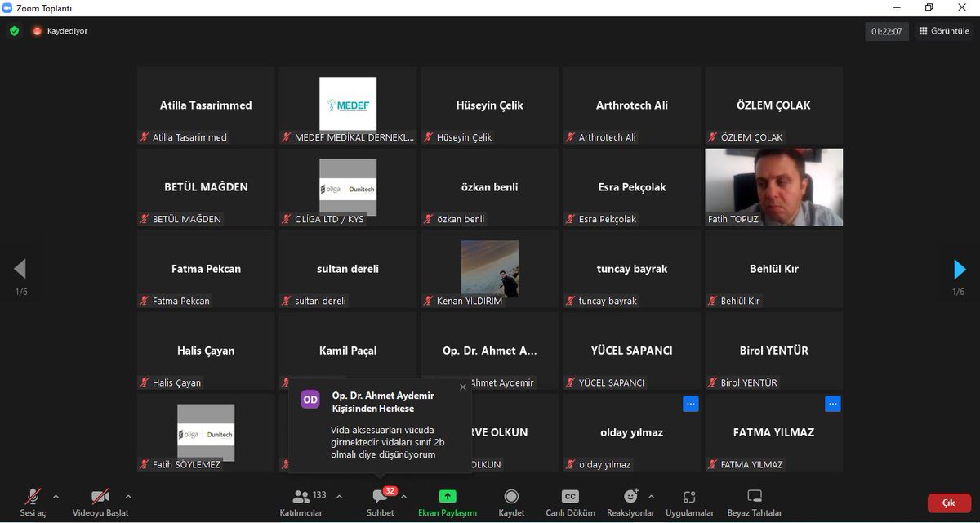Screen dimensions: 980x523
Task: Expand chat options arrow beside Sohbet
Action: click(403, 496)
